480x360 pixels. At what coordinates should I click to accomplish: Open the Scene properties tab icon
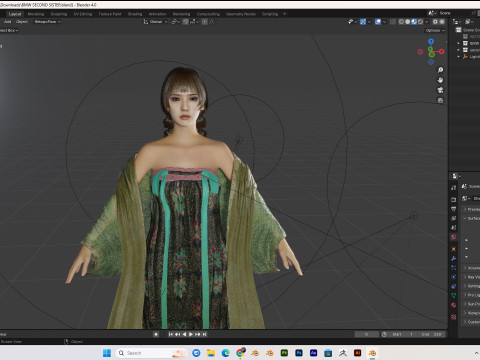click(x=454, y=227)
